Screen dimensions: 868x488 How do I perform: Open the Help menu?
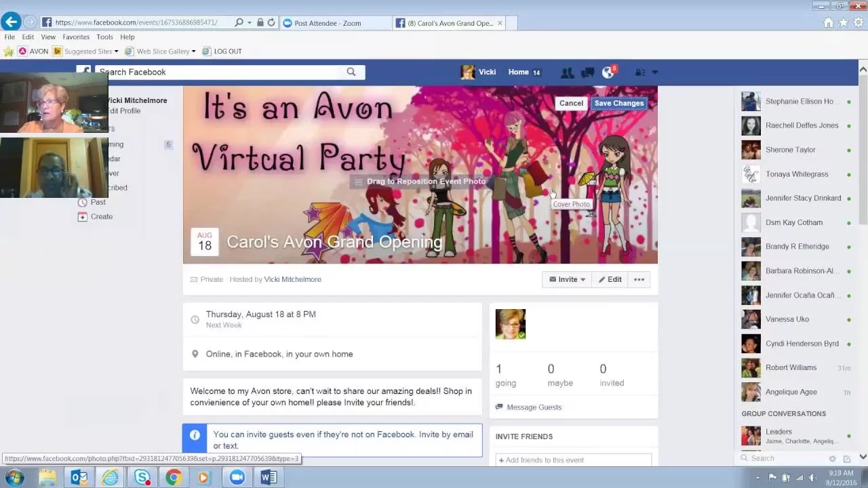pyautogui.click(x=127, y=37)
